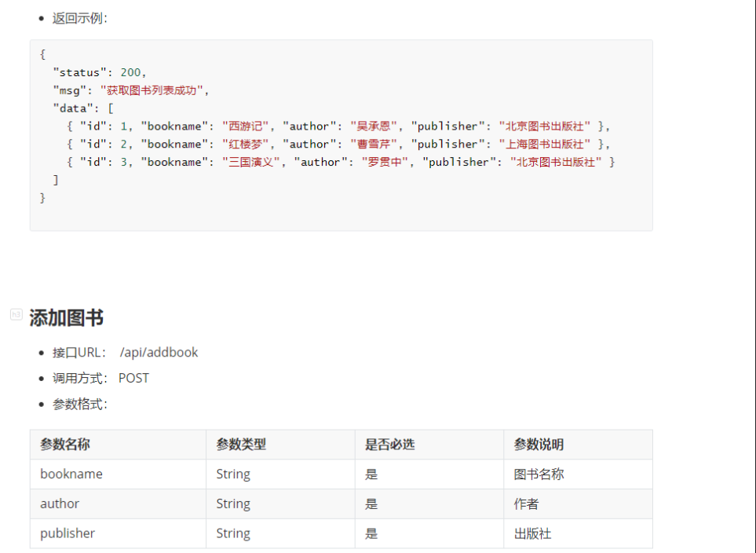
Task: Select the 是否必选 column header
Action: point(389,445)
